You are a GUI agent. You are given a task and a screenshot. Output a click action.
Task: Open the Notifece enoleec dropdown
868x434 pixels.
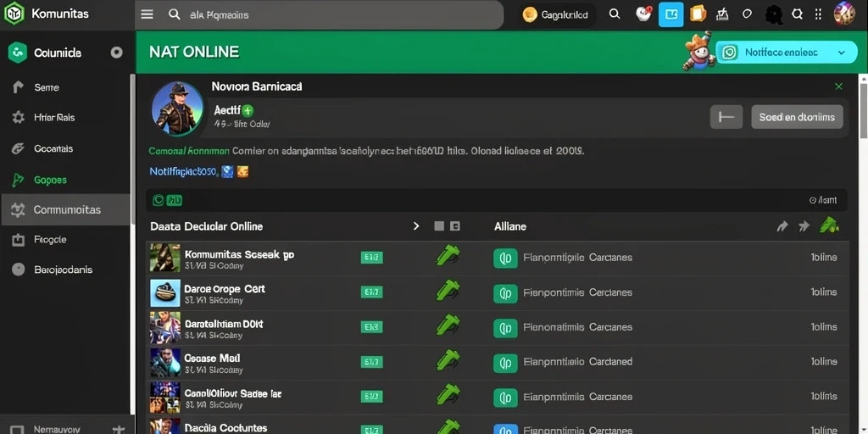coord(786,53)
